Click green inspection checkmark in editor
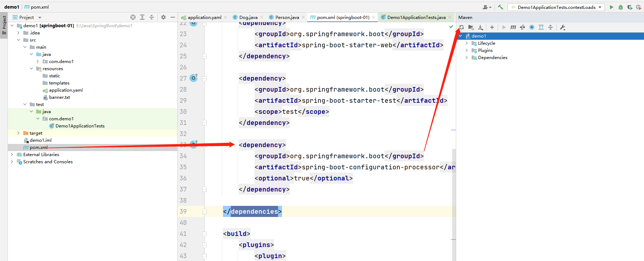This screenshot has height=261, width=644. (x=451, y=27)
